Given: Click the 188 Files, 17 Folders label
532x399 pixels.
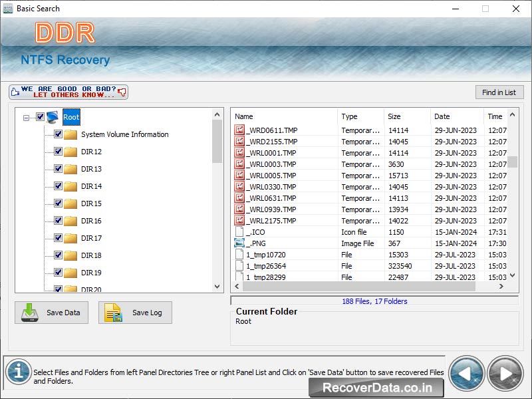Looking at the screenshot, I should 375,301.
